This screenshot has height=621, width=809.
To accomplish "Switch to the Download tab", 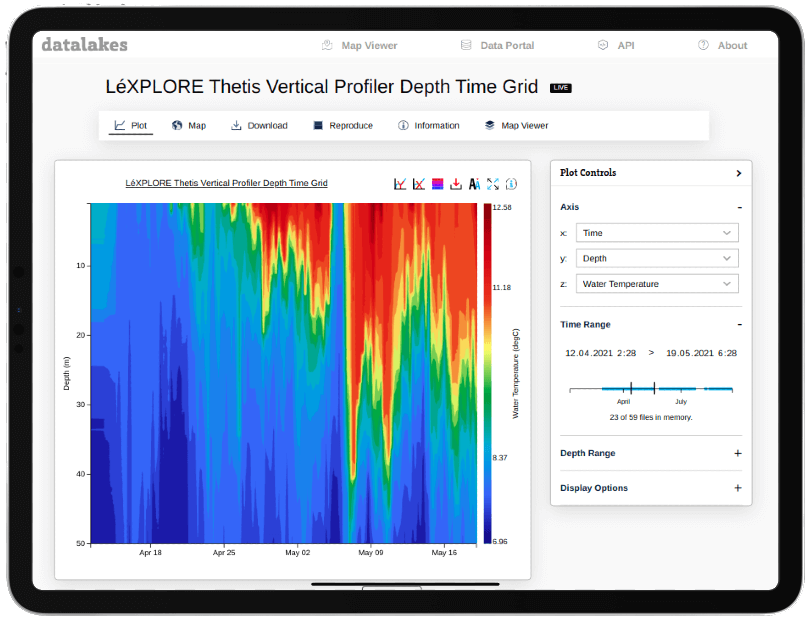I will (259, 126).
